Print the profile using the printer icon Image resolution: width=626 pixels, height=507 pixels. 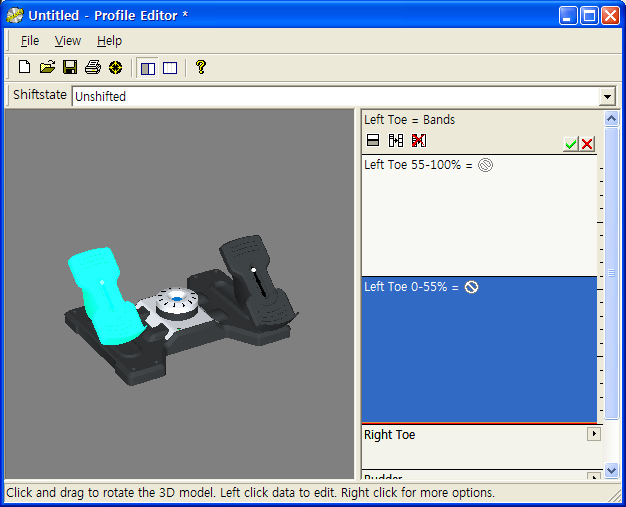pyautogui.click(x=93, y=67)
